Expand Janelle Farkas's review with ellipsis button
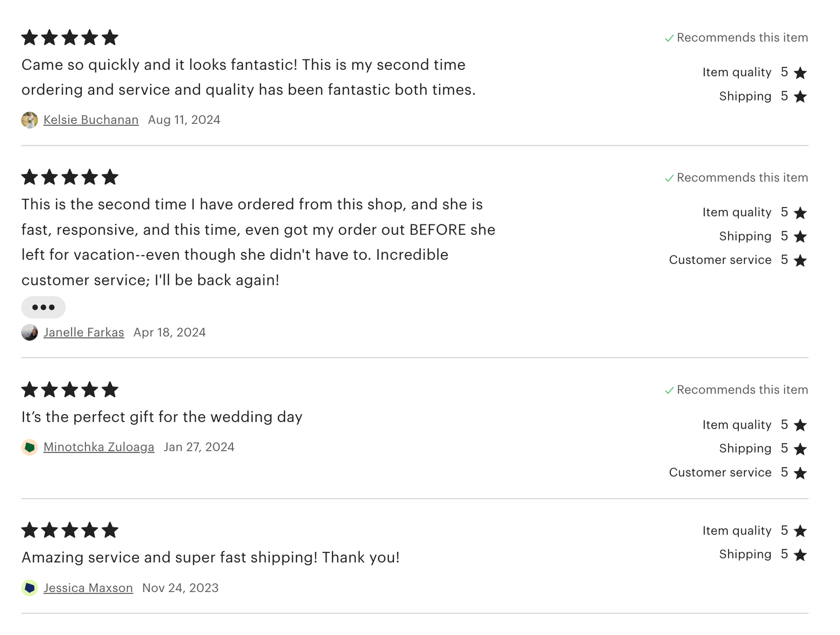This screenshot has width=840, height=635. click(44, 307)
